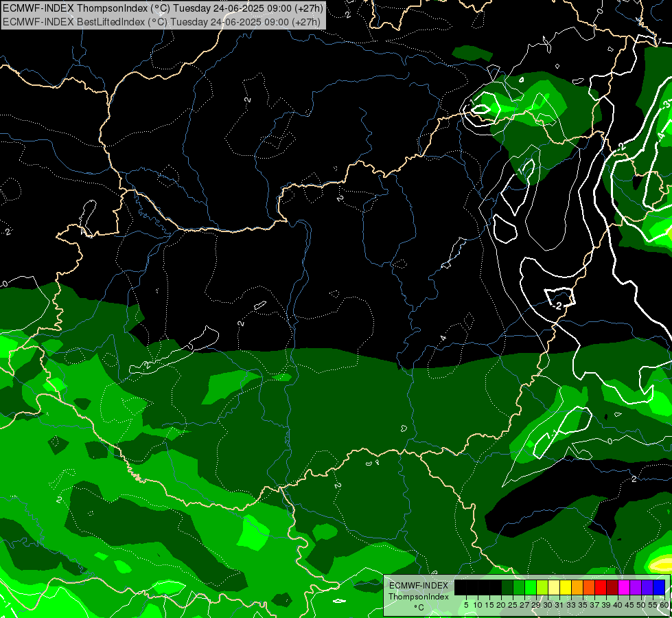This screenshot has width=672, height=618.
Task: Click the "°C" unit label in legend
Action: [419, 608]
